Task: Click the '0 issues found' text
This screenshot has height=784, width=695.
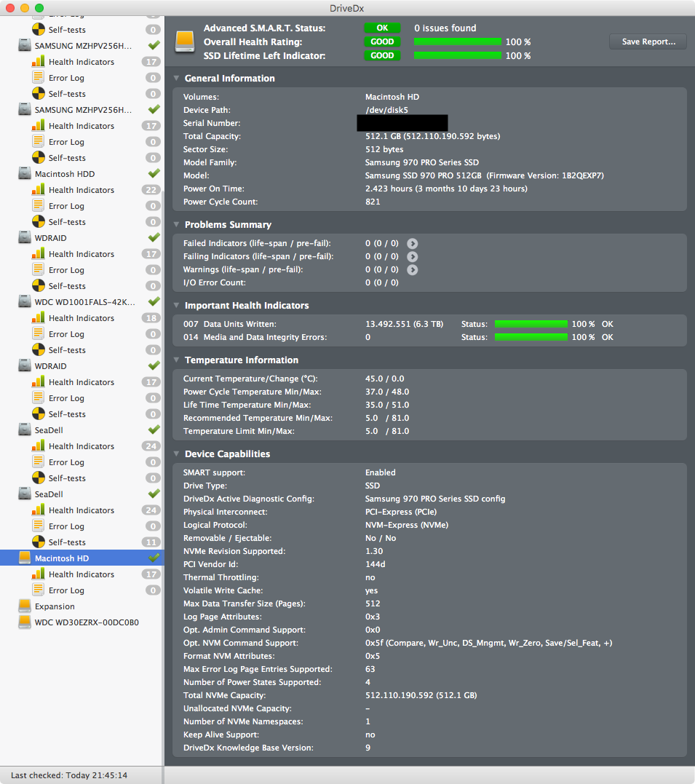Action: [x=445, y=28]
